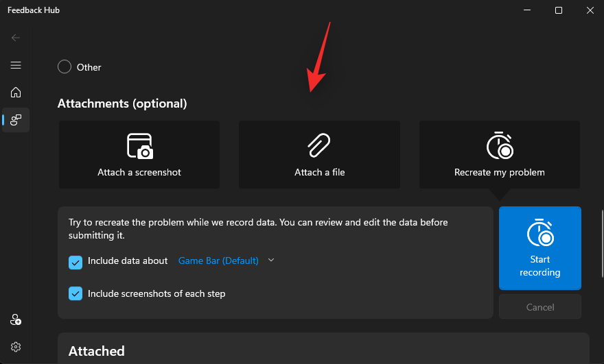
Task: Uncheck the Include data about checkbox
Action: click(75, 261)
